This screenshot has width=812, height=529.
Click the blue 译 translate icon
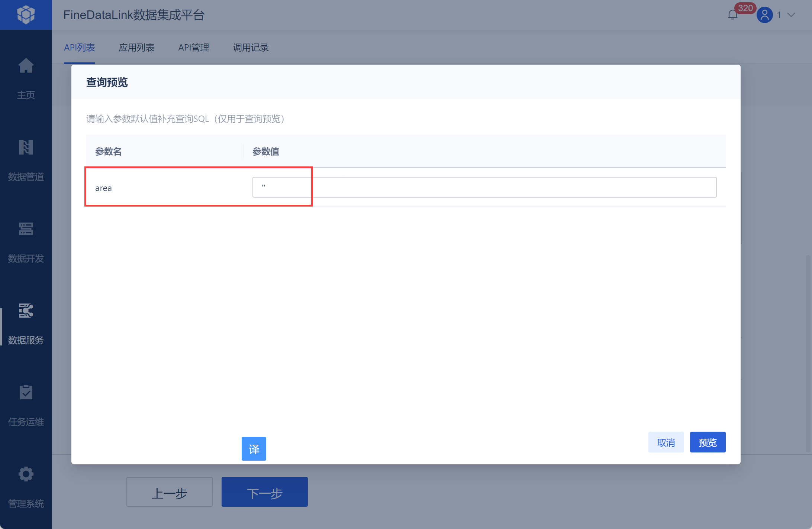254,449
